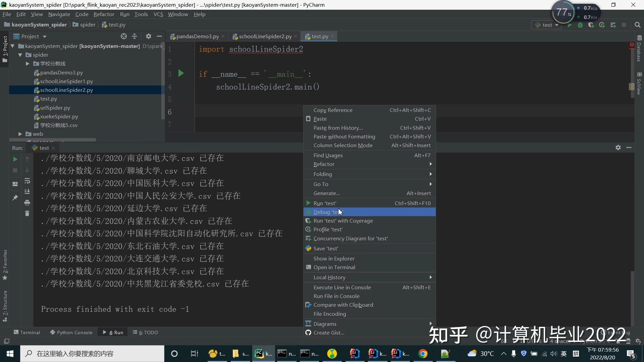Open Search Everywhere magnifier icon
The image size is (644, 362).
[638, 25]
